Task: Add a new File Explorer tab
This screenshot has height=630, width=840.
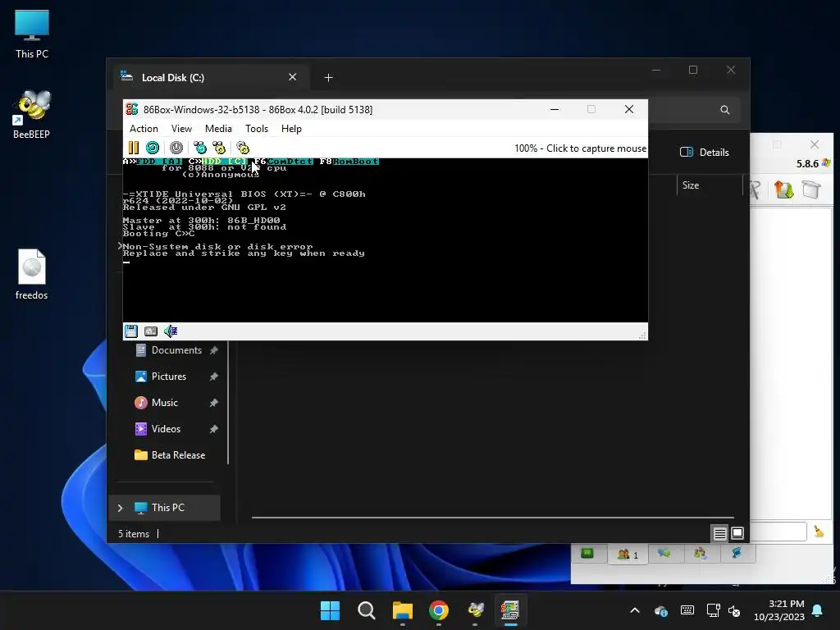Action: coord(328,78)
